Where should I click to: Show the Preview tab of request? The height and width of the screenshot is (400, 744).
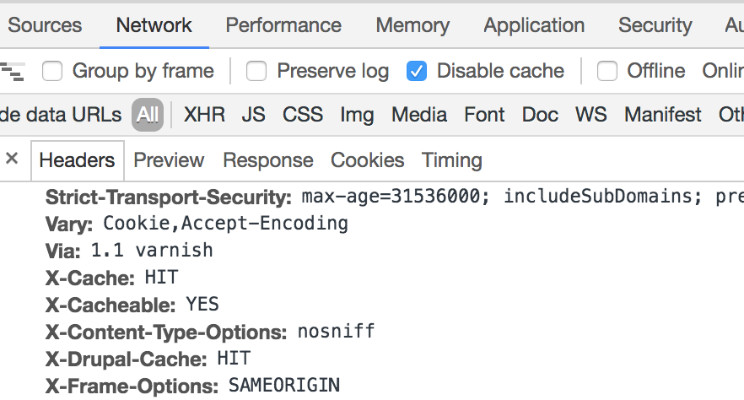169,160
